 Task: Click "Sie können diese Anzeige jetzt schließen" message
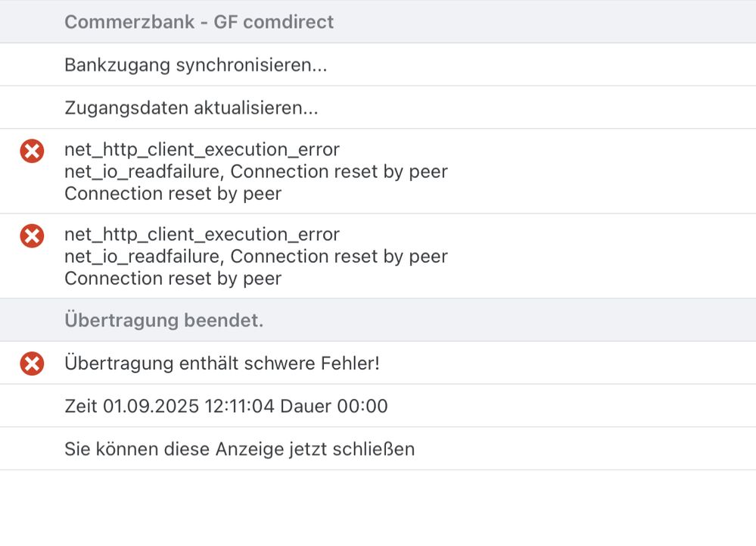(x=239, y=449)
